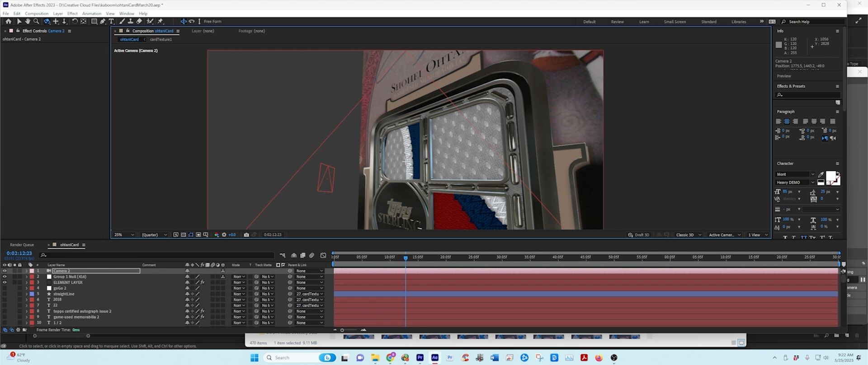
Task: Select the Rectangle shape tool
Action: [x=94, y=21]
